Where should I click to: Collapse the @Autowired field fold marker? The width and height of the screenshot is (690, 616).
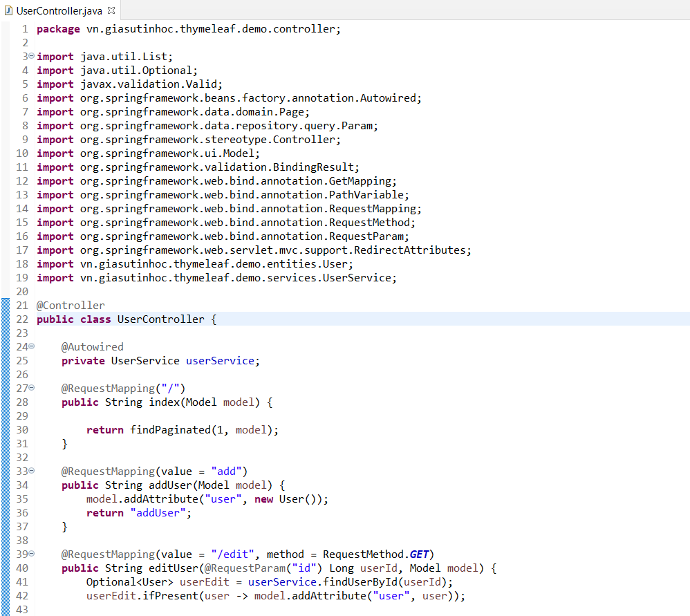tap(31, 347)
